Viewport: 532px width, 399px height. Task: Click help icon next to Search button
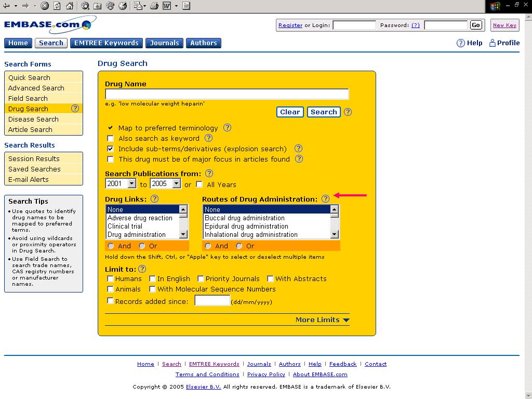348,112
